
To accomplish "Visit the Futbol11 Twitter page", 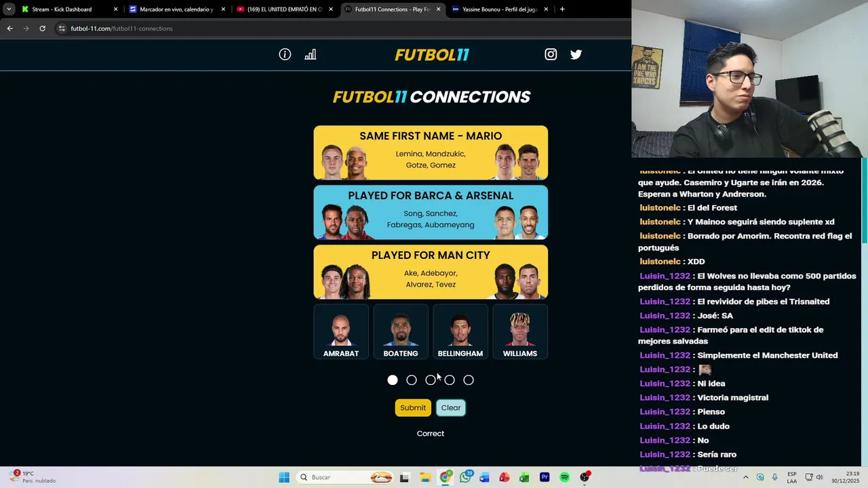I will pyautogui.click(x=576, y=54).
